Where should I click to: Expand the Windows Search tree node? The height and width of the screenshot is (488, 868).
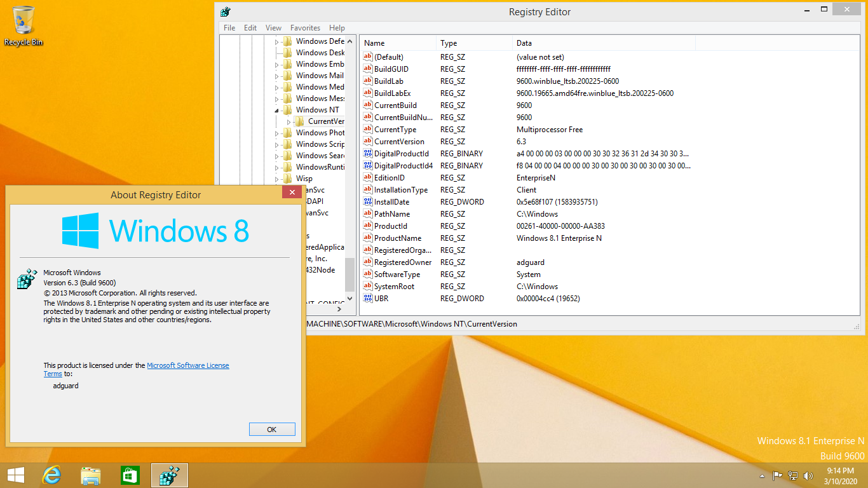(276, 156)
